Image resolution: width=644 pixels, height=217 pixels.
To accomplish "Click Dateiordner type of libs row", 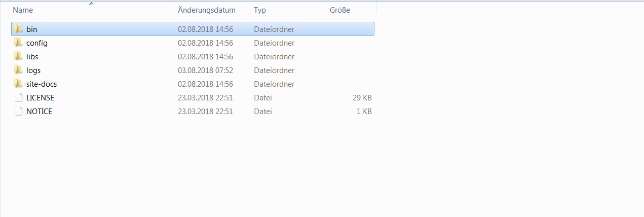I will point(274,56).
